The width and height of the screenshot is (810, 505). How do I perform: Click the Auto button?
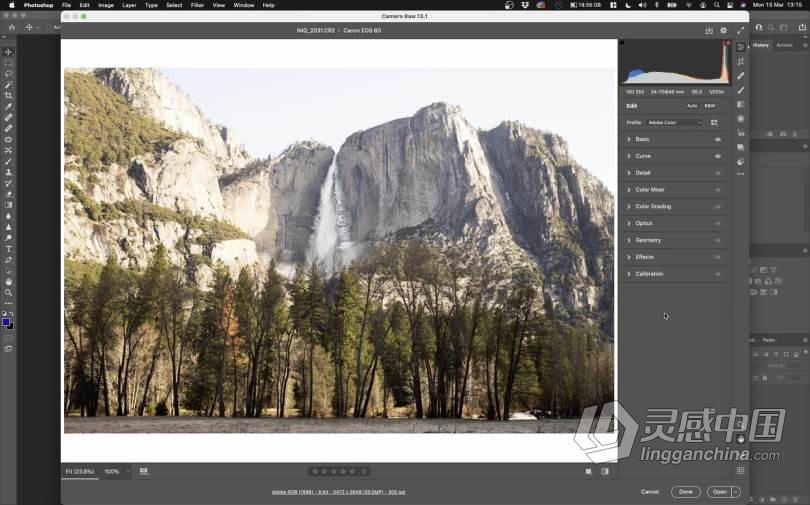[x=692, y=106]
